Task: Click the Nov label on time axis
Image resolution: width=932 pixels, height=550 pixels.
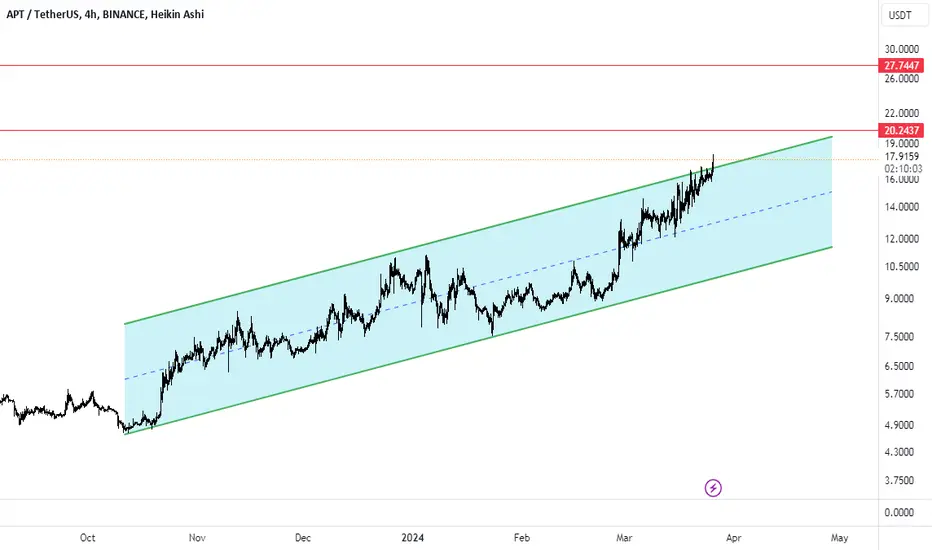Action: tap(197, 538)
